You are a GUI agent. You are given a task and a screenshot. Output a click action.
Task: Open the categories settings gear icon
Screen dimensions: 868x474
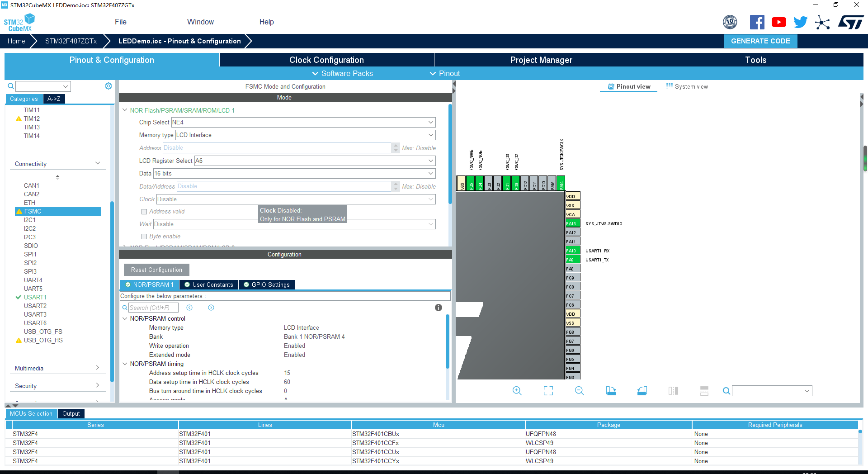pos(108,86)
